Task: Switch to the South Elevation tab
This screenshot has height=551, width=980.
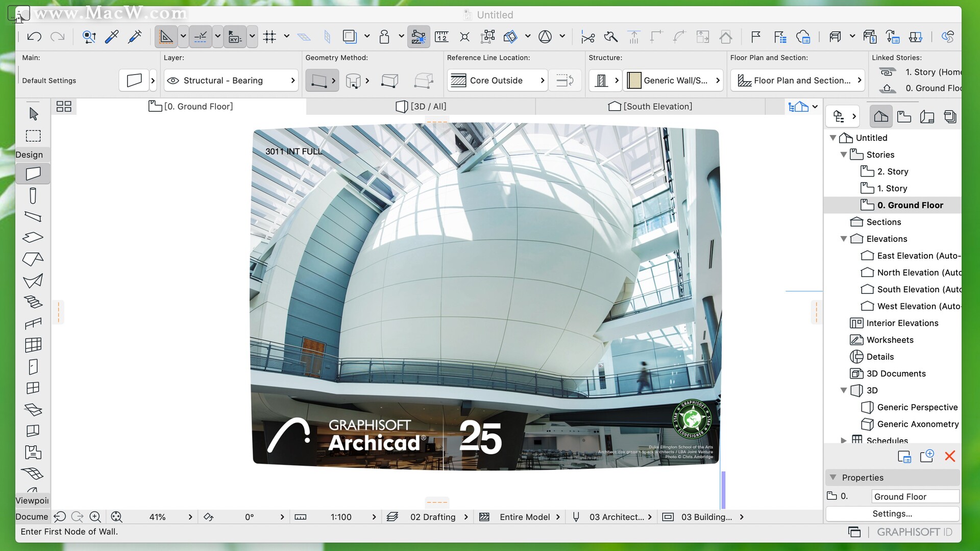Action: coord(651,106)
